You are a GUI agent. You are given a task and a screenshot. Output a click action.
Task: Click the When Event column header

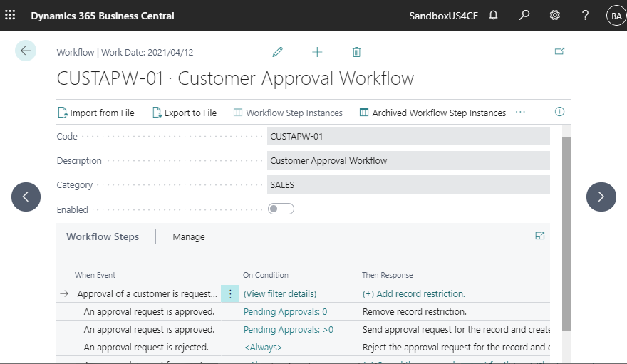(x=95, y=275)
